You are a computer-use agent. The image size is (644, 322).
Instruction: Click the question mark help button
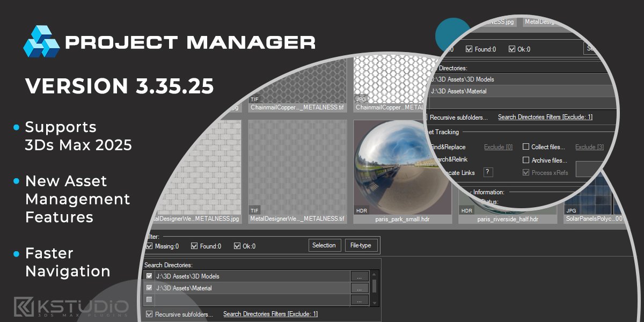click(x=488, y=172)
